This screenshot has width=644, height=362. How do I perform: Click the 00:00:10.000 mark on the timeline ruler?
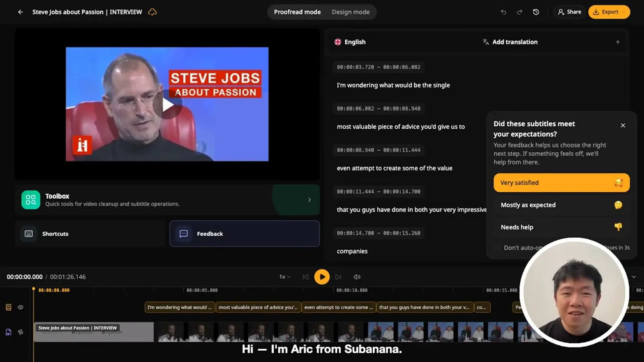[352, 290]
